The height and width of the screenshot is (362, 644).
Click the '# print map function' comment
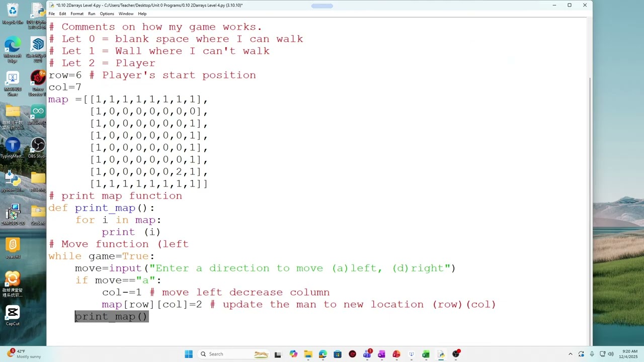tap(115, 196)
